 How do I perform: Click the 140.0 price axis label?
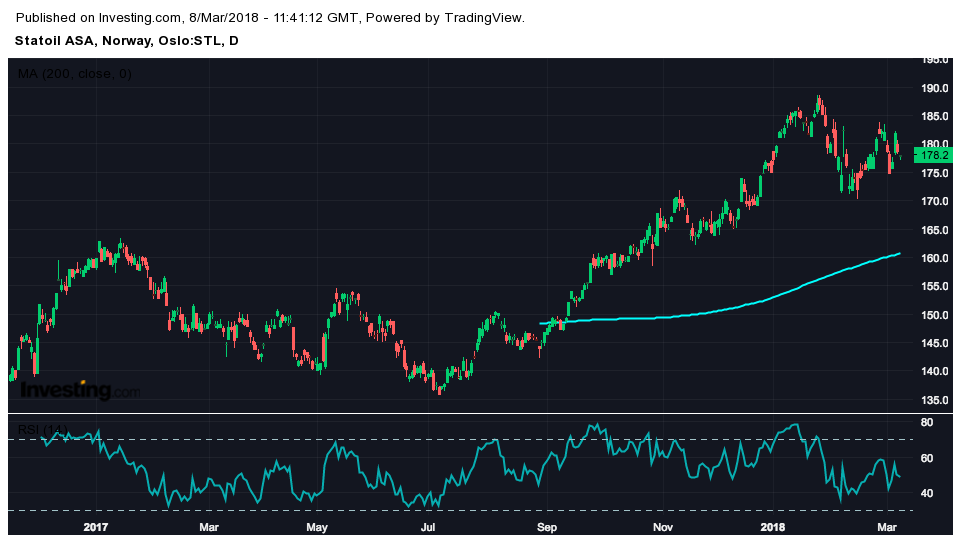click(x=935, y=372)
